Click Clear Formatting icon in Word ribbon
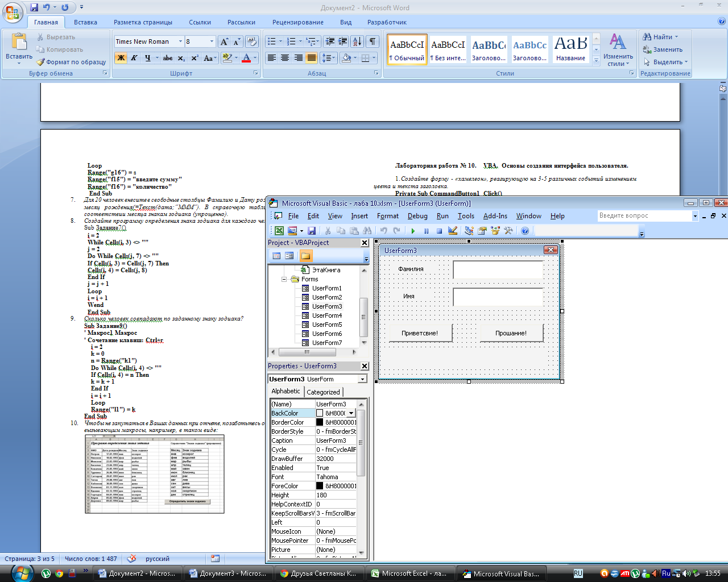 pyautogui.click(x=252, y=41)
